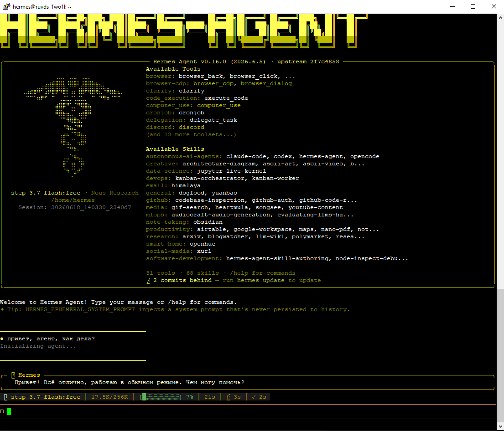The image size is (504, 431).
Task: Click the 'Available Skills' heading
Action: (x=175, y=149)
